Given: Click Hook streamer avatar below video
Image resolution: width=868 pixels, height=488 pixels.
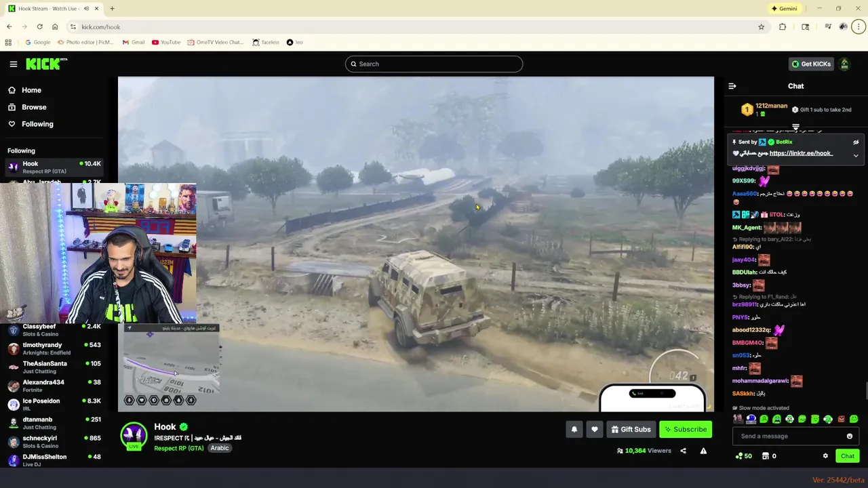Looking at the screenshot, I should (134, 436).
